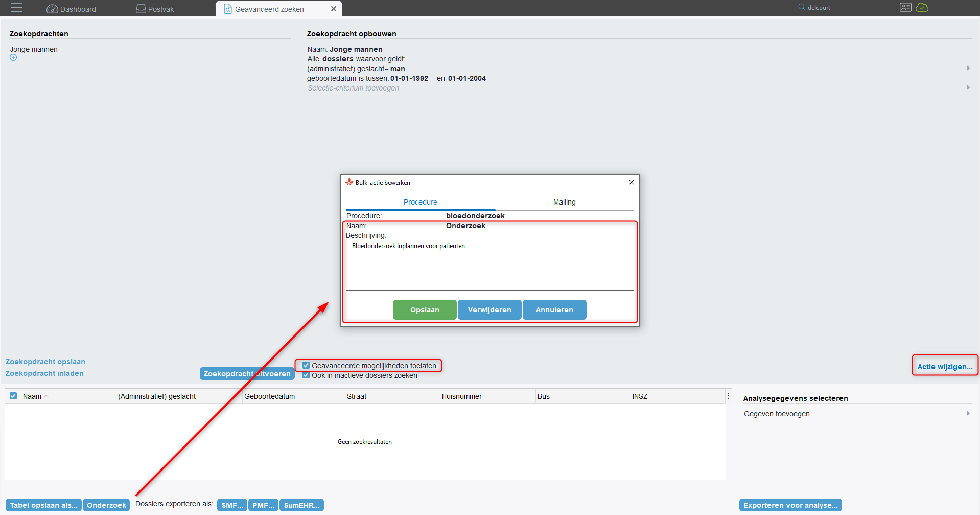
Task: Select the saved search Jonge mannen
Action: 34,49
